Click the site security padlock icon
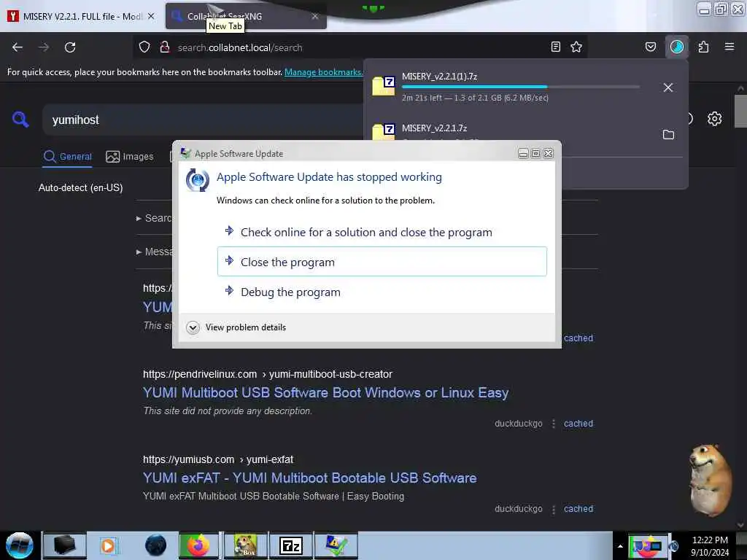Image resolution: width=747 pixels, height=560 pixels. pyautogui.click(x=165, y=47)
